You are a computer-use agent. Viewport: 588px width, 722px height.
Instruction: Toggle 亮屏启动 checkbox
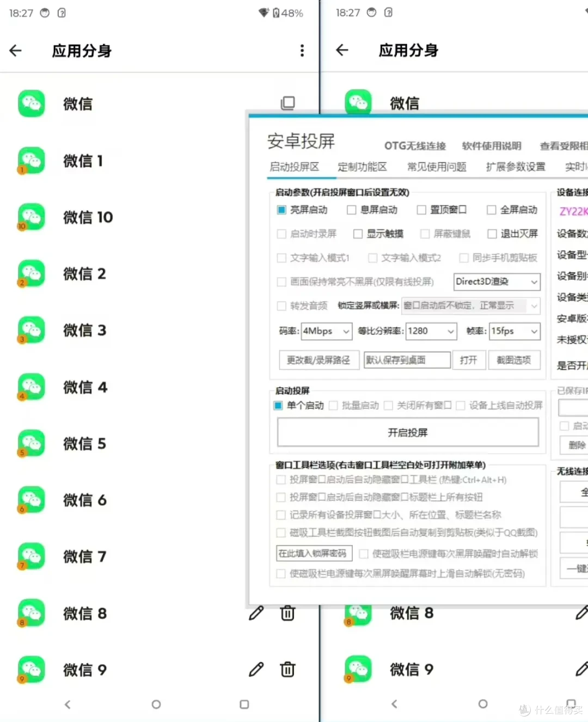click(x=281, y=210)
